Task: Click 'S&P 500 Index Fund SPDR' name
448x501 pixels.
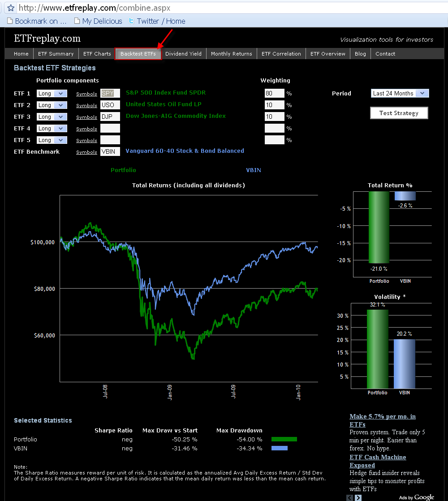Action: click(x=166, y=93)
